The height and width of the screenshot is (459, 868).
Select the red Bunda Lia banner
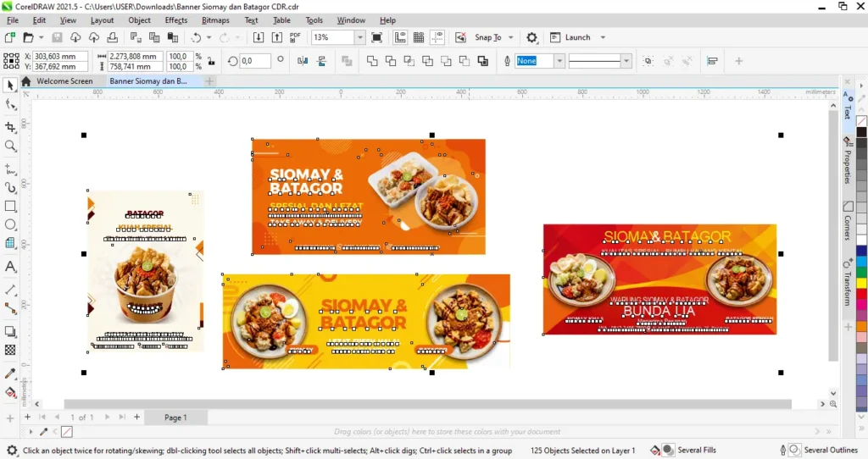pos(659,279)
